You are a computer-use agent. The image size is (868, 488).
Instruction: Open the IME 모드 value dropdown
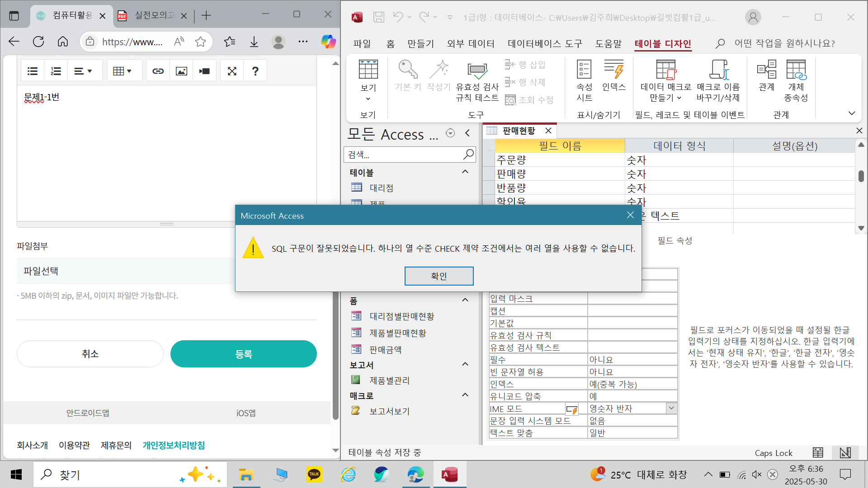click(x=671, y=408)
